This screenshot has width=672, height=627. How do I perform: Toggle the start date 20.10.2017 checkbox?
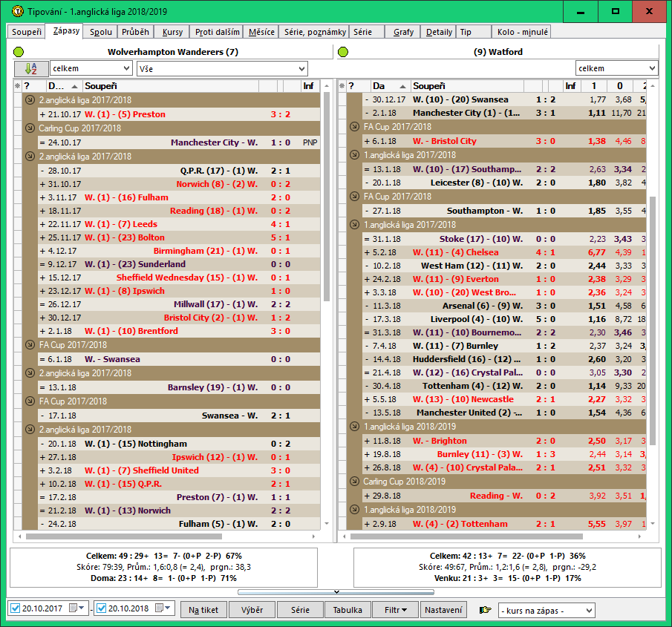15,608
